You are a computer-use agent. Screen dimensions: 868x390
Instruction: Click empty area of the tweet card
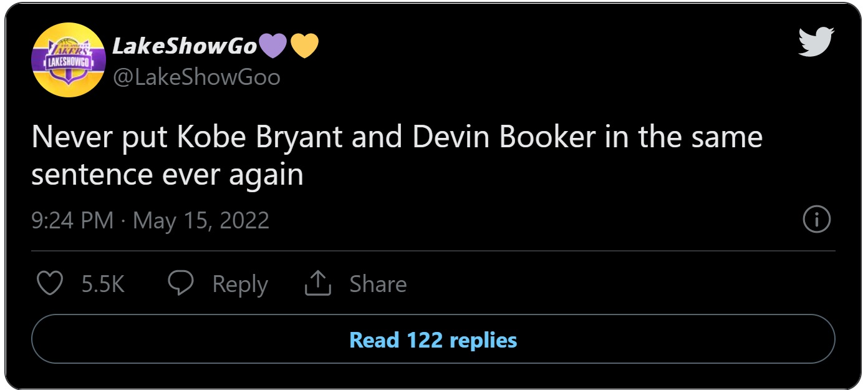pos(561,69)
